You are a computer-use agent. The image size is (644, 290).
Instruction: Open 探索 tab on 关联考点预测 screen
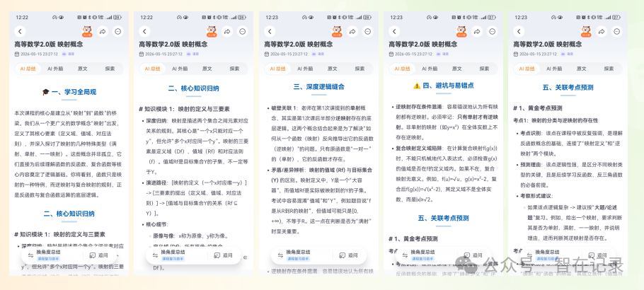609,69
